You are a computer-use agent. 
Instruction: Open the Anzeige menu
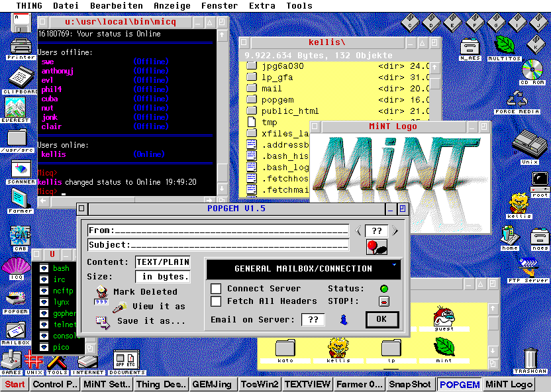tap(172, 5)
